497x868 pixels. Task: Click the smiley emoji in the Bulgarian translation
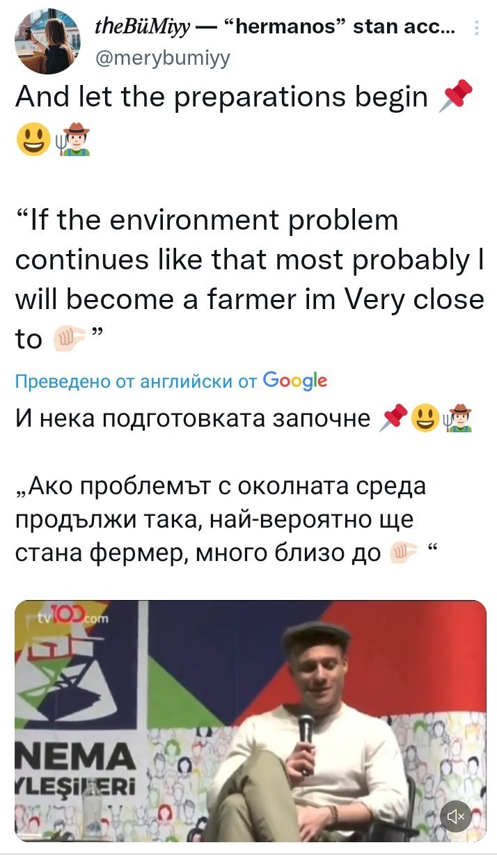[x=424, y=419]
